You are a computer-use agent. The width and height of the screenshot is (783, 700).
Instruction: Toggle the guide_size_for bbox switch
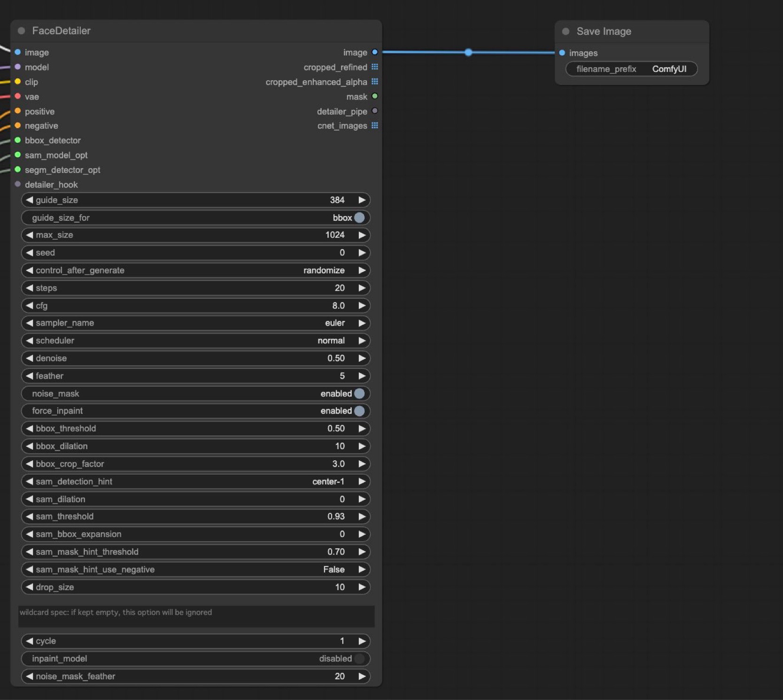click(359, 218)
